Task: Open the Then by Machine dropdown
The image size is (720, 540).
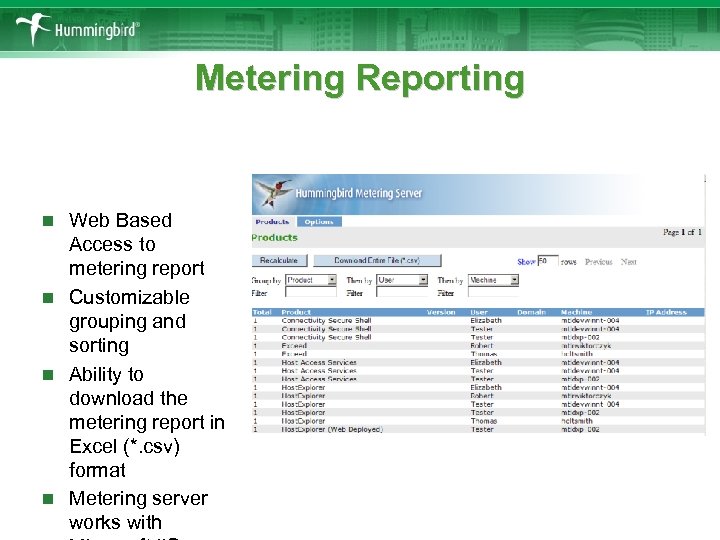Action: 494,280
